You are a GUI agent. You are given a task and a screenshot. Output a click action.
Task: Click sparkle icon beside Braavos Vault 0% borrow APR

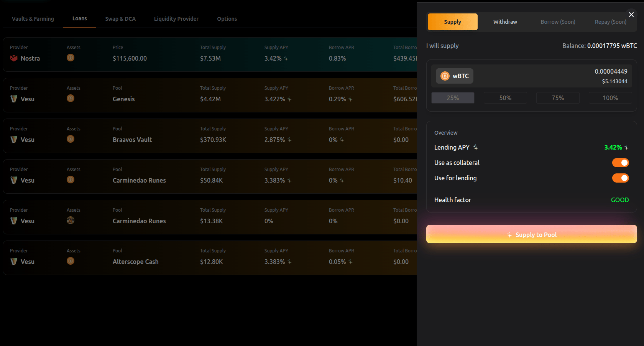coord(342,140)
